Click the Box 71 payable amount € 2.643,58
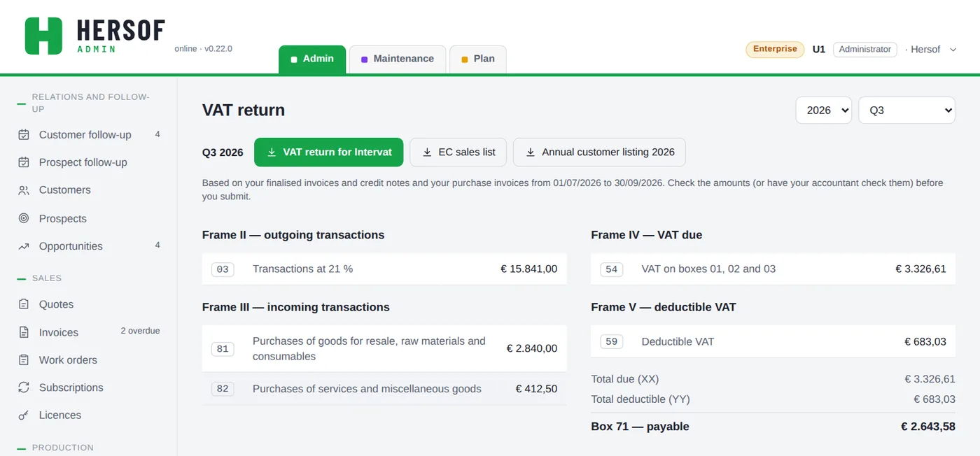 pos(928,427)
